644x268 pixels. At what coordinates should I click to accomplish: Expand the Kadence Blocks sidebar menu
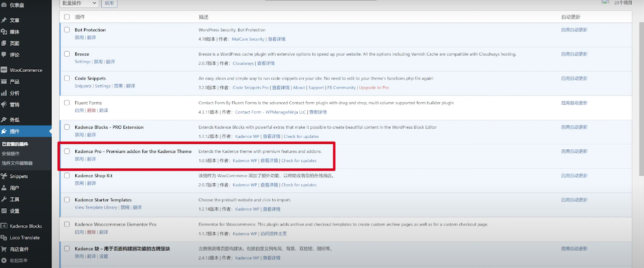coord(26,226)
